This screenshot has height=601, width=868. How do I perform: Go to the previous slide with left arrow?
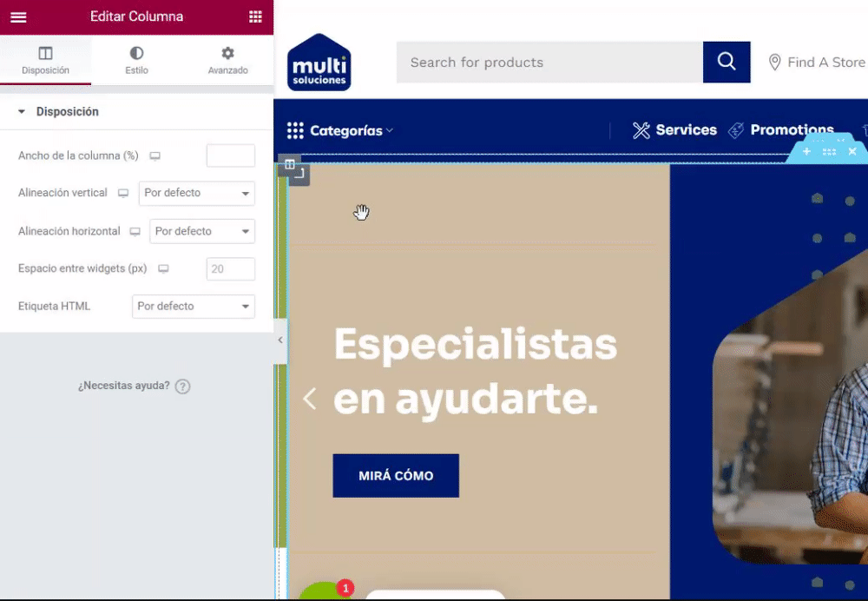[x=310, y=399]
